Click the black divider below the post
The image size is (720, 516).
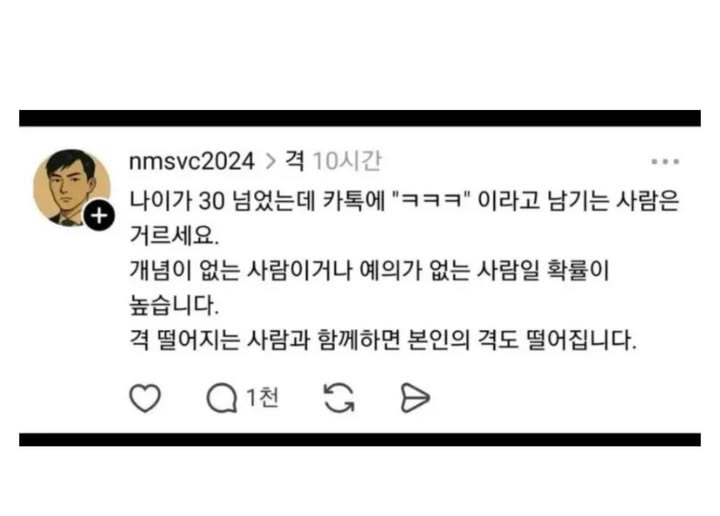click(360, 439)
